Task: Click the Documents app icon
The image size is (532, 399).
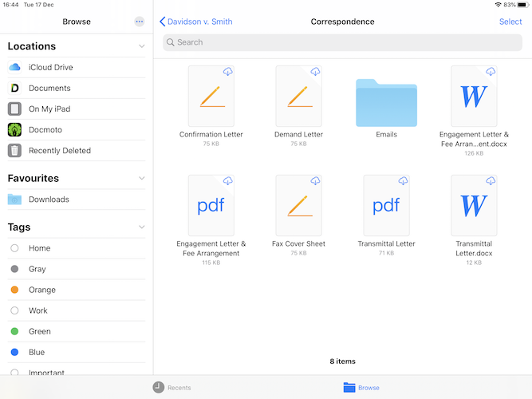Action: pyautogui.click(x=14, y=88)
